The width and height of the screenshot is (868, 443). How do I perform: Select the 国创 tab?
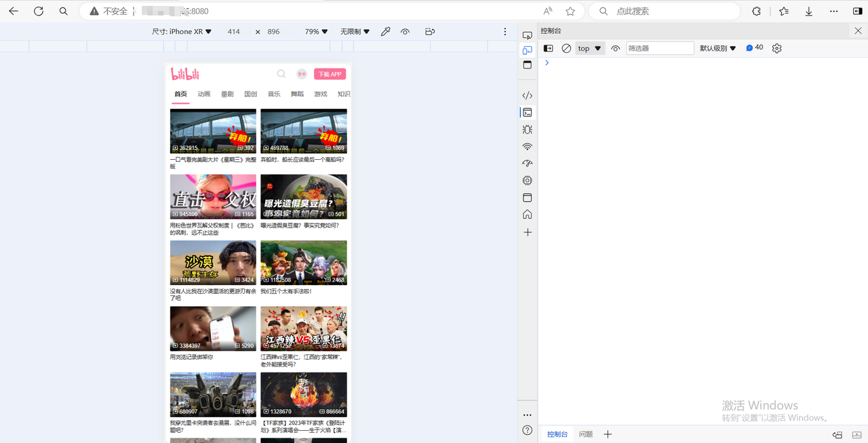tap(251, 94)
